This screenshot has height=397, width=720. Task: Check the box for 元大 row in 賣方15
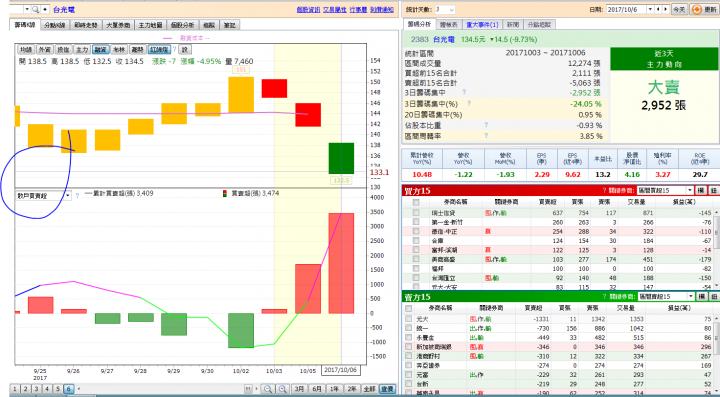coord(409,319)
